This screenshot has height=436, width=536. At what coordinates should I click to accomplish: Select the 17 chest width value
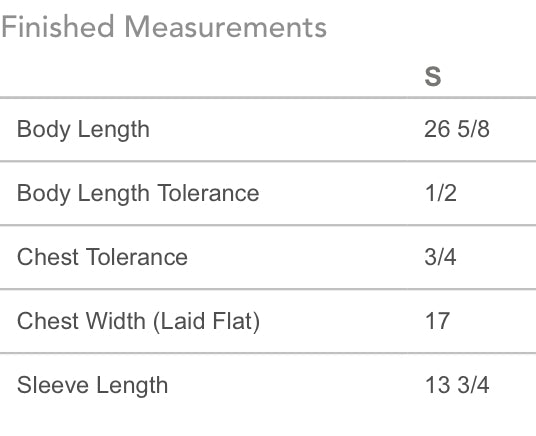click(437, 321)
